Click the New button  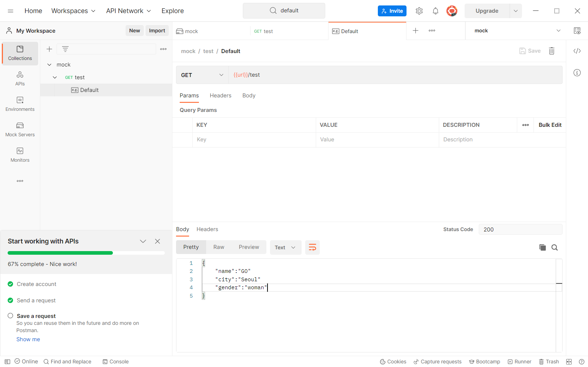[x=135, y=31]
